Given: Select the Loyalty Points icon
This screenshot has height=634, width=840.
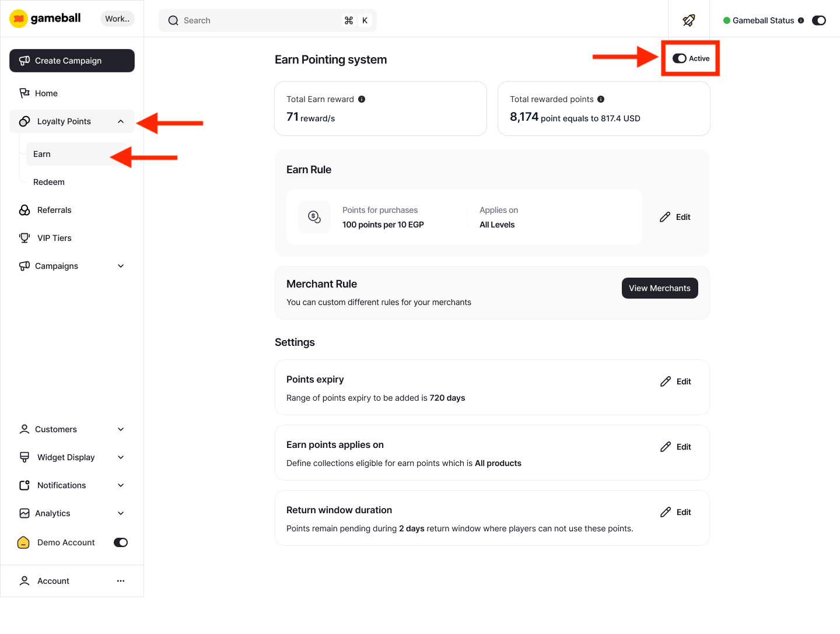Looking at the screenshot, I should (x=24, y=121).
